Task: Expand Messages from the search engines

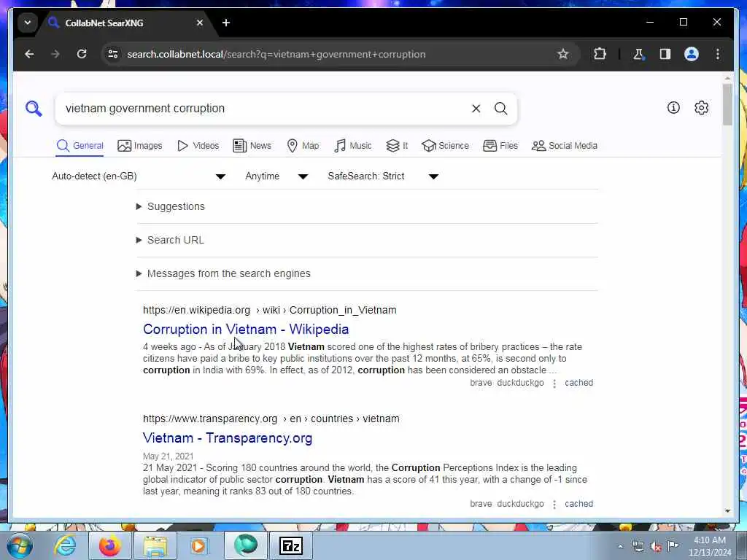Action: pos(223,274)
